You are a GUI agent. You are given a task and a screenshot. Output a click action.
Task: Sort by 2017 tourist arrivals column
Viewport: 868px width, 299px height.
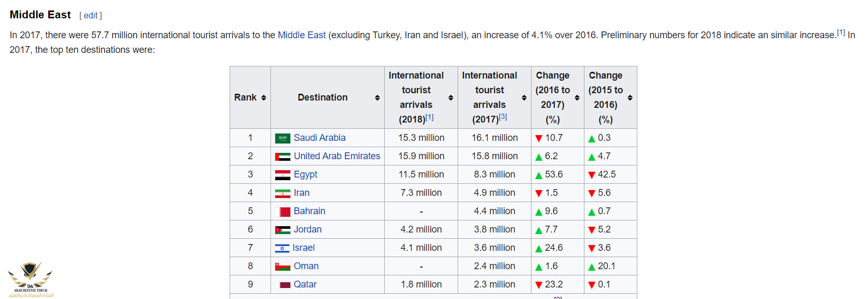tap(524, 98)
